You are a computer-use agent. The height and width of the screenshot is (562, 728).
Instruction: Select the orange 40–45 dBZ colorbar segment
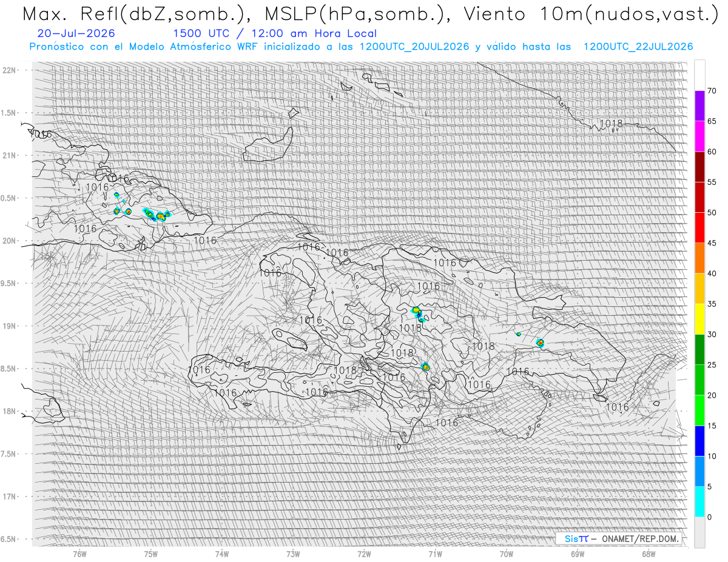pyautogui.click(x=699, y=258)
